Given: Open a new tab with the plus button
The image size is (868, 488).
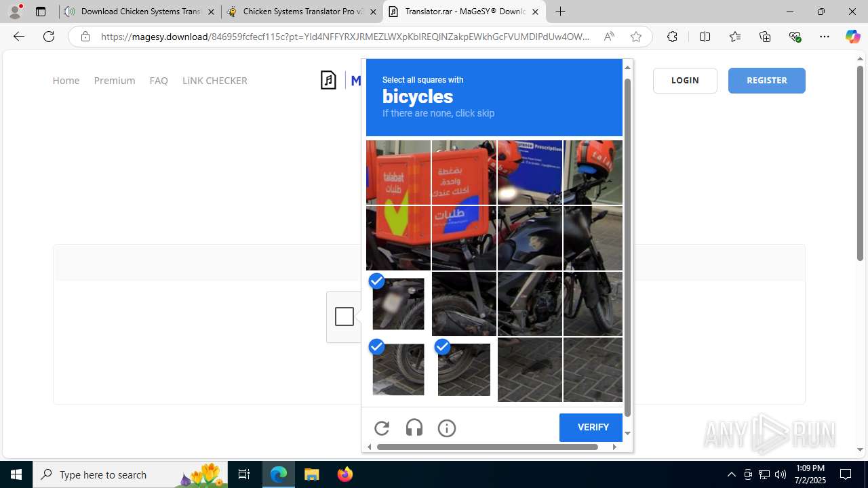Looking at the screenshot, I should click(560, 12).
